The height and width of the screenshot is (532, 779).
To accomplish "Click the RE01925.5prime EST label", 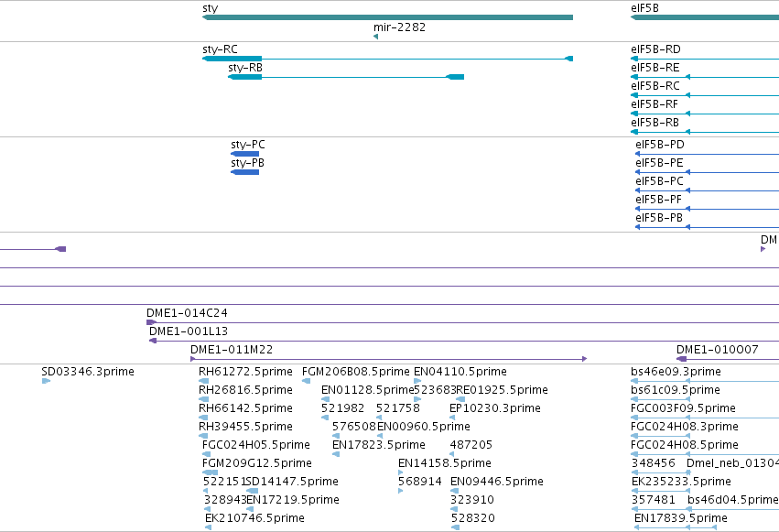I will pos(502,390).
